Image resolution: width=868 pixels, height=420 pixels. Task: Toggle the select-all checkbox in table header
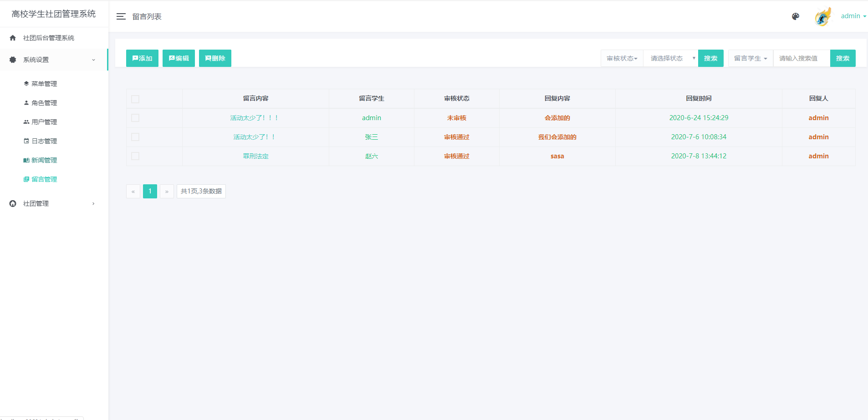point(135,99)
